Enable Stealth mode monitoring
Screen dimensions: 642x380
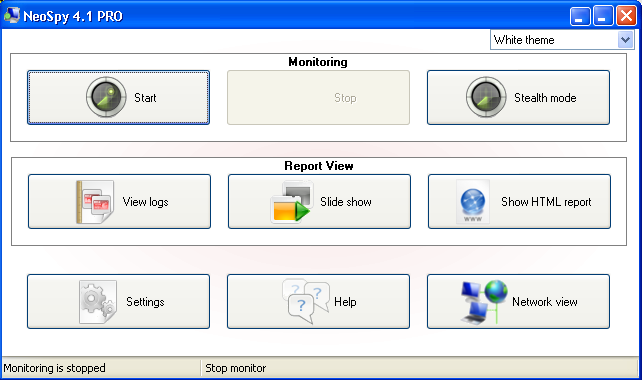[518, 97]
